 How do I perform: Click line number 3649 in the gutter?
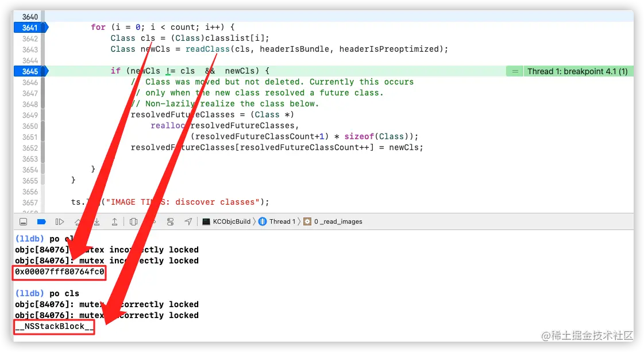tap(30, 115)
